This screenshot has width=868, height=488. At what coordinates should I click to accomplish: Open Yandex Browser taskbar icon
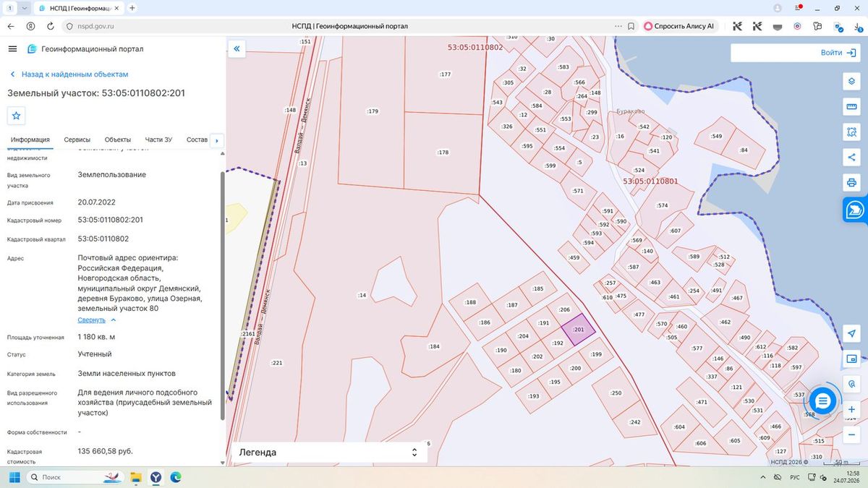pos(156,477)
